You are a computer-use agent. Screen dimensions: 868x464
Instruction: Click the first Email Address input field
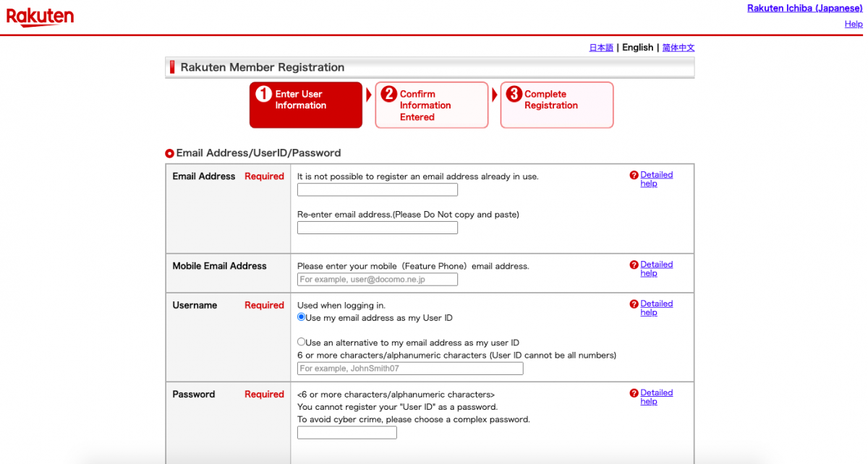click(377, 190)
